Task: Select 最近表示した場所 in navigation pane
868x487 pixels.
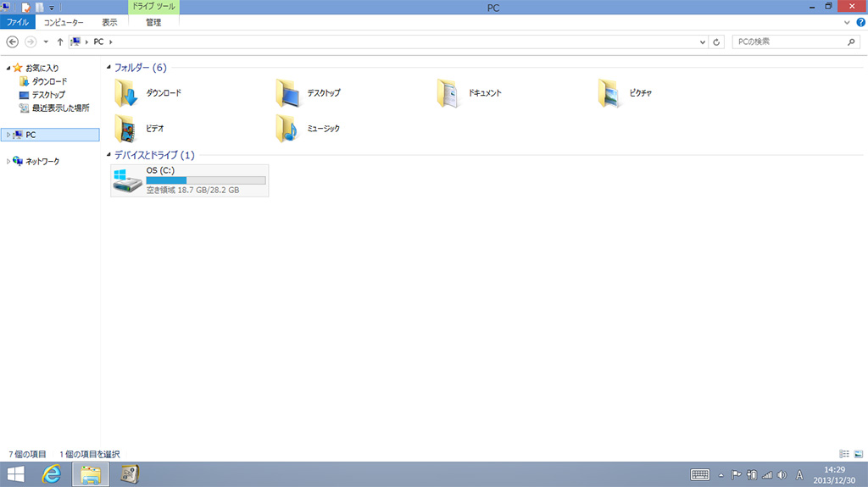Action: coord(60,108)
